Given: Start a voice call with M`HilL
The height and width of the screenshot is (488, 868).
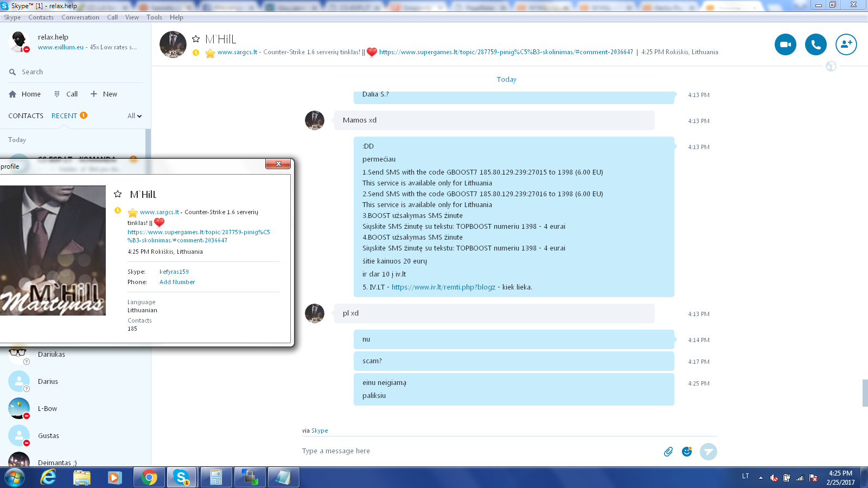Looking at the screenshot, I should [815, 44].
